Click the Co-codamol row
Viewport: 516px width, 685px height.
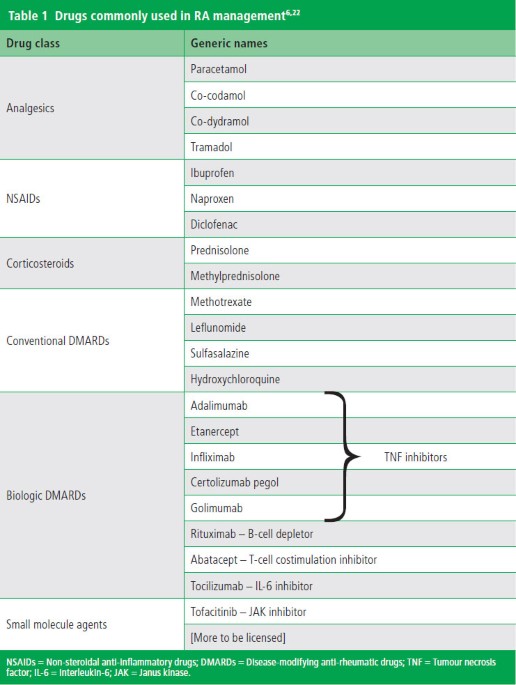tap(350, 95)
